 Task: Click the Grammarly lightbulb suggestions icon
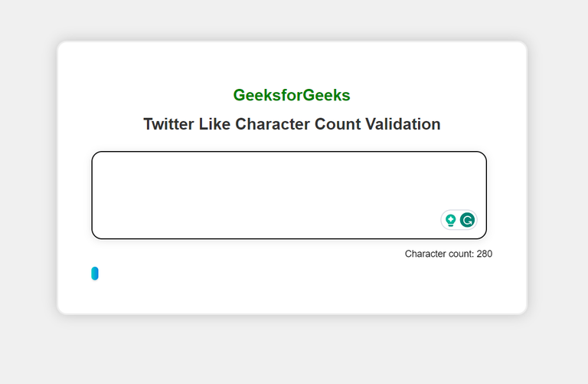451,220
